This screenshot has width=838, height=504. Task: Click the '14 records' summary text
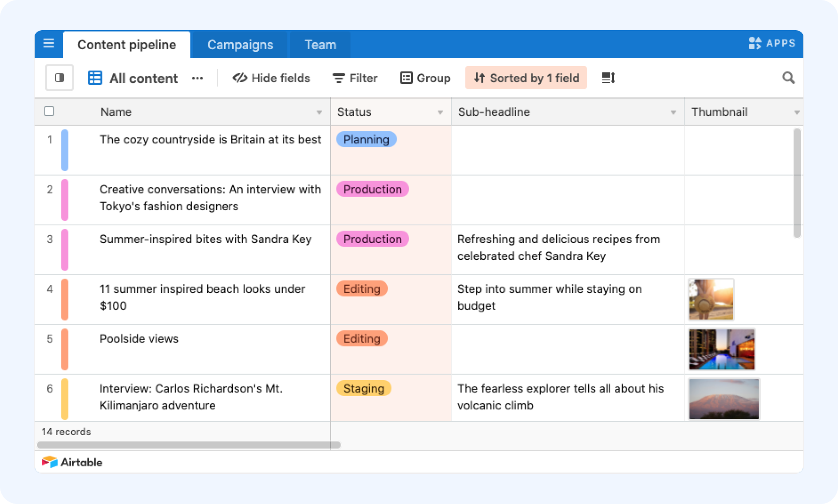point(66,432)
